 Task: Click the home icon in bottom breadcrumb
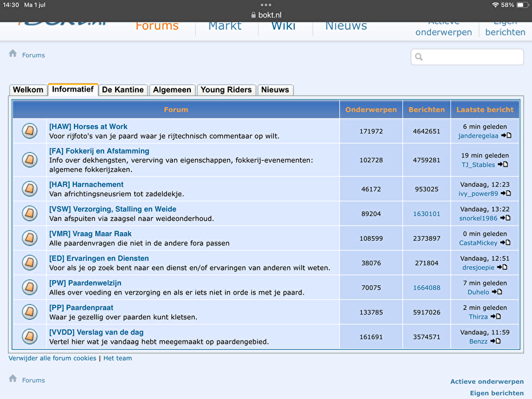point(13,378)
